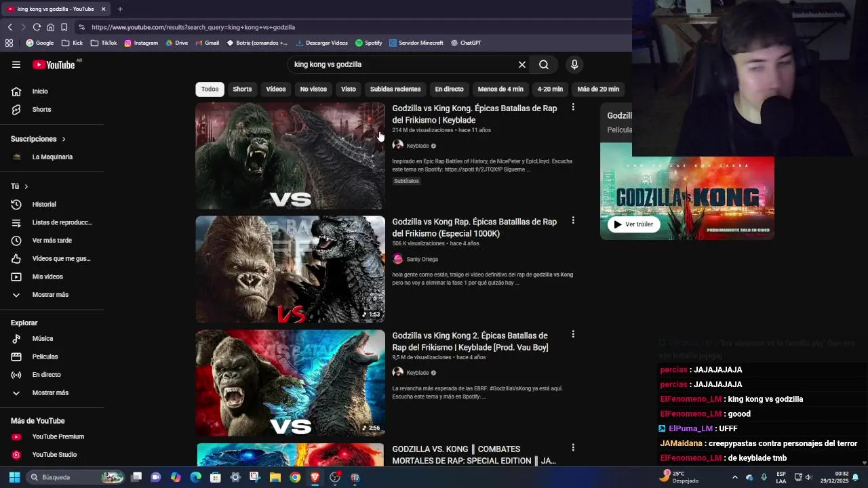Viewport: 868px width, 488px height.
Task: Expand the Suscripciones section chevron
Action: tap(64, 139)
